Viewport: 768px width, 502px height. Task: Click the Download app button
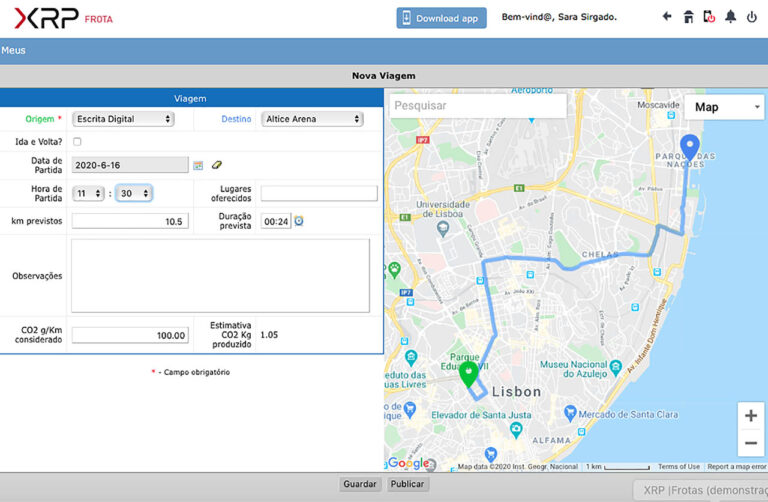click(x=441, y=18)
